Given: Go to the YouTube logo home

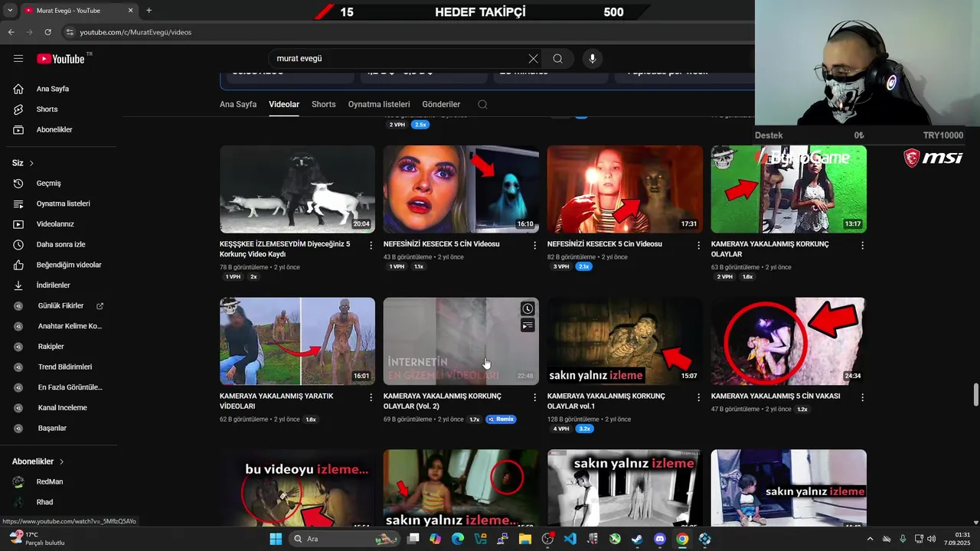Looking at the screenshot, I should click(60, 59).
